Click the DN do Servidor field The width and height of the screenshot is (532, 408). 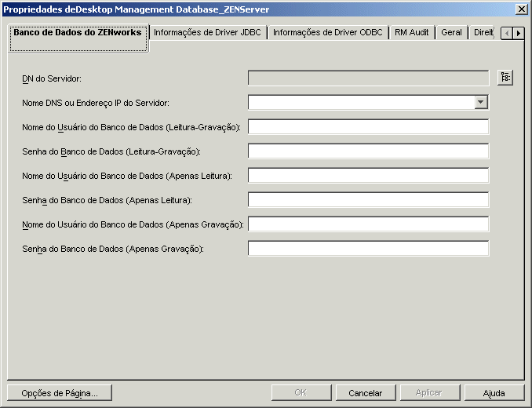pyautogui.click(x=369, y=78)
